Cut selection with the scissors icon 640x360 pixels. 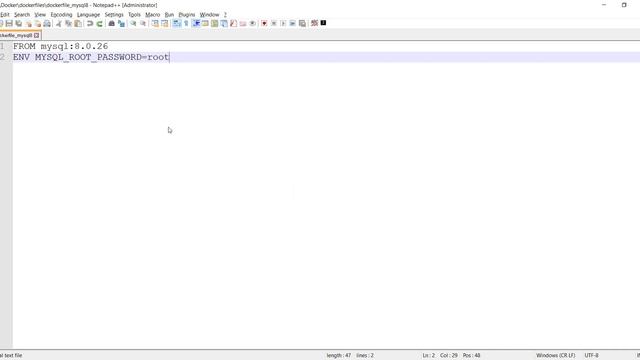pyautogui.click(x=59, y=24)
